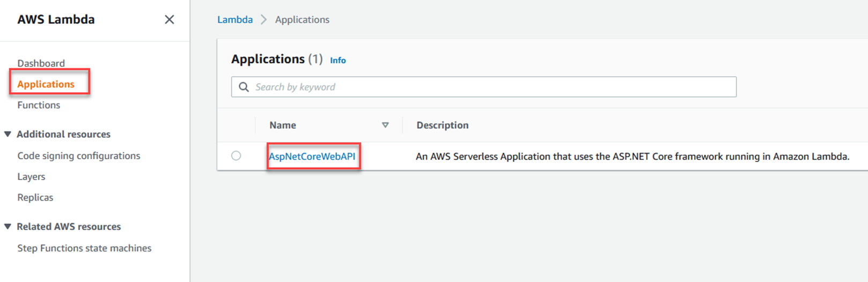The image size is (868, 282).
Task: Click the Applications breadcrumb text
Action: pos(302,20)
